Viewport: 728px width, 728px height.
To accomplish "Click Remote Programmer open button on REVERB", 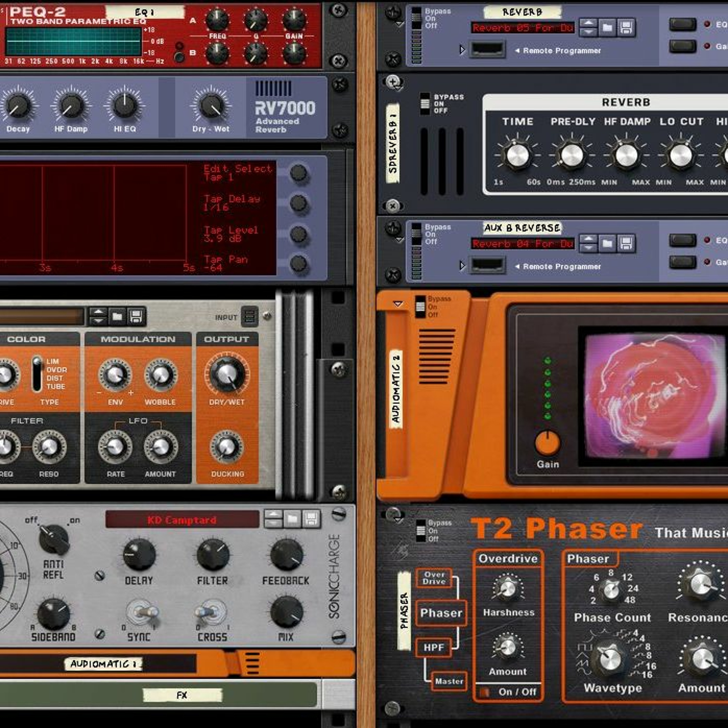I will point(488,49).
